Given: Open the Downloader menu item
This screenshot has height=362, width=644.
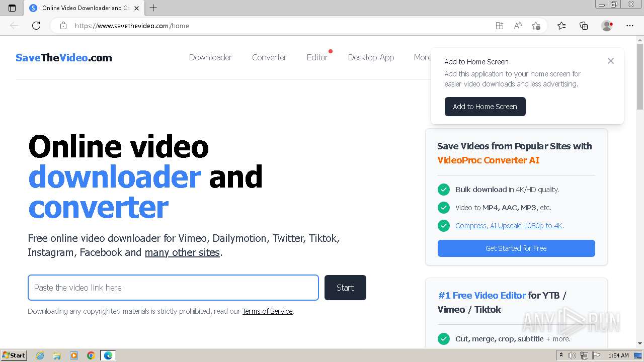Looking at the screenshot, I should (210, 57).
